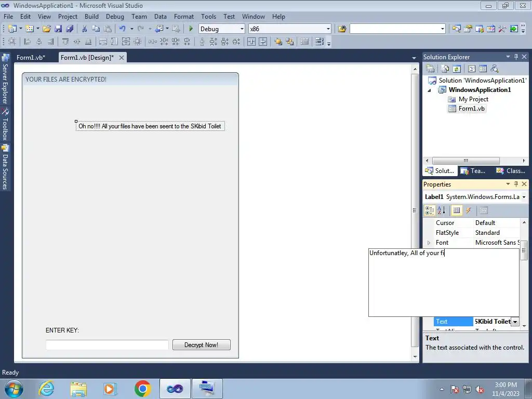Image resolution: width=532 pixels, height=399 pixels.
Task: Open the Find combo box dropdown arrow
Action: pyautogui.click(x=443, y=29)
